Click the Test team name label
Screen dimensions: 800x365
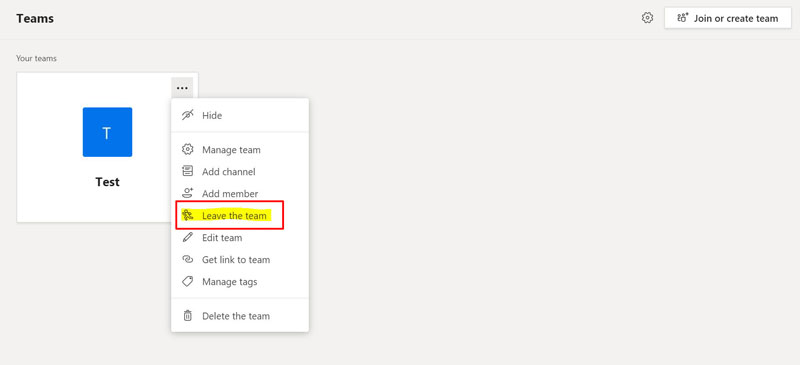coord(107,182)
